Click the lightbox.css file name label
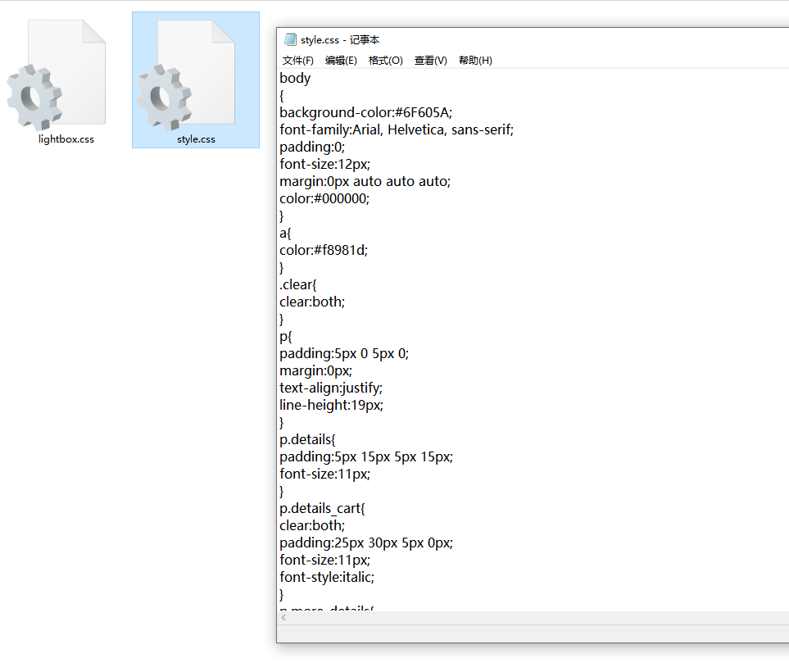This screenshot has width=789, height=672. click(x=66, y=139)
